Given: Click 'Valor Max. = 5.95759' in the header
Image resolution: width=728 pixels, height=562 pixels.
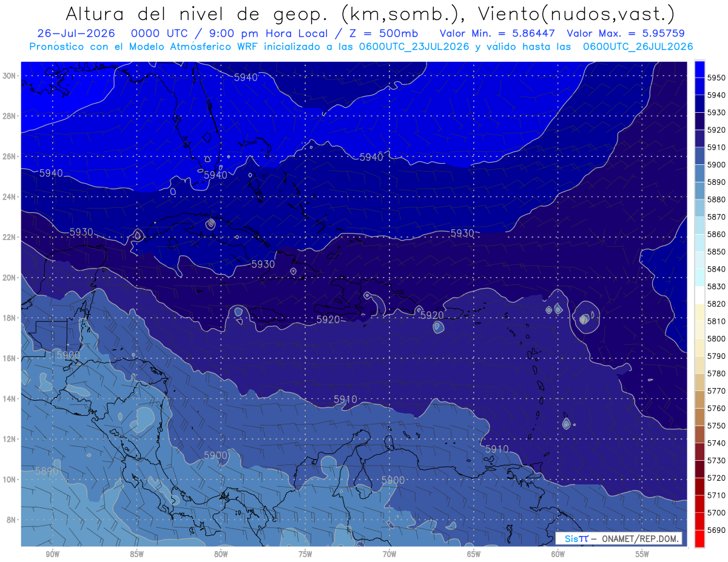Looking at the screenshot, I should point(625,33).
